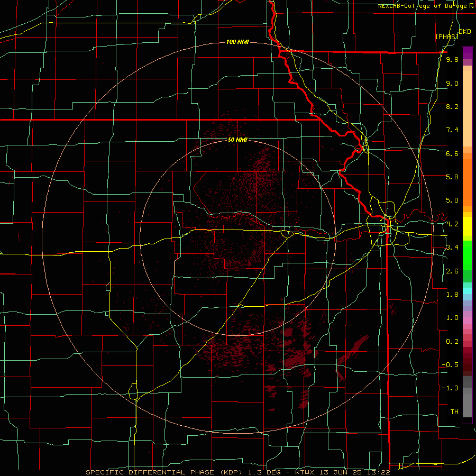The image size is (476, 476).
Task: Click the 9.8 value on the color scale
Action: (x=452, y=59)
